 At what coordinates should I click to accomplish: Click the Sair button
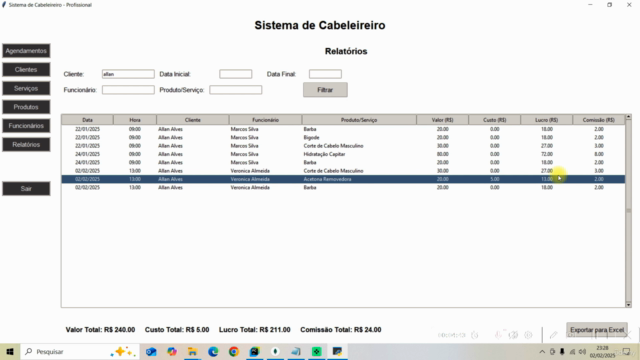[26, 189]
